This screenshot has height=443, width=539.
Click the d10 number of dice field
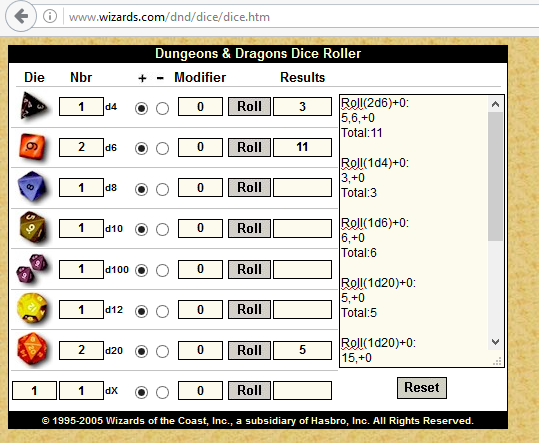click(x=81, y=228)
